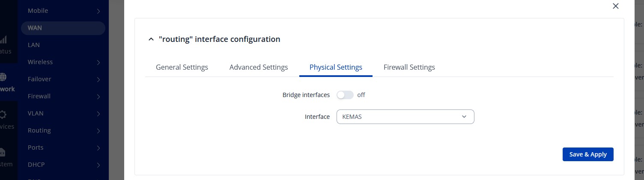The image size is (644, 180).
Task: Collapse the "routing" interface configuration section
Action: pyautogui.click(x=150, y=39)
